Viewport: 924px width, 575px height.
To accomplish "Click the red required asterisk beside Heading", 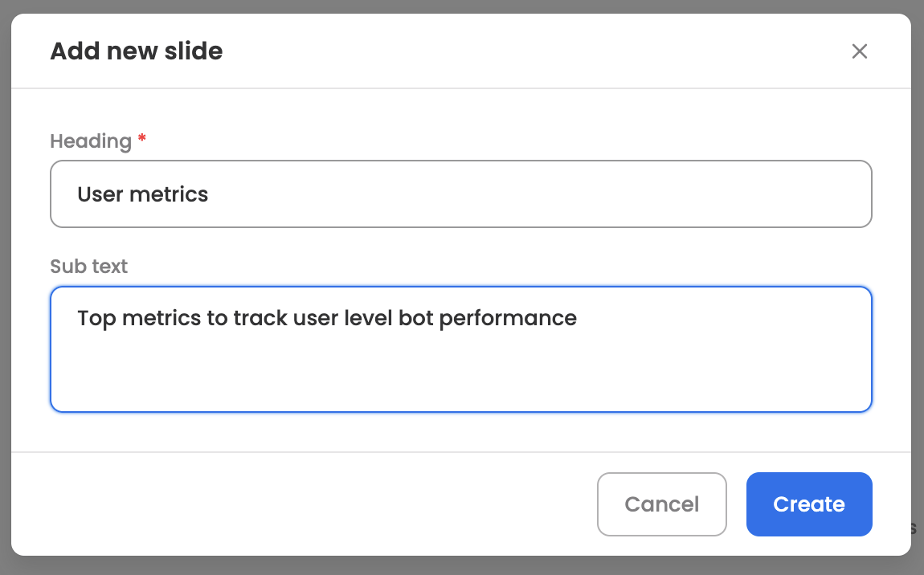I will [x=142, y=139].
